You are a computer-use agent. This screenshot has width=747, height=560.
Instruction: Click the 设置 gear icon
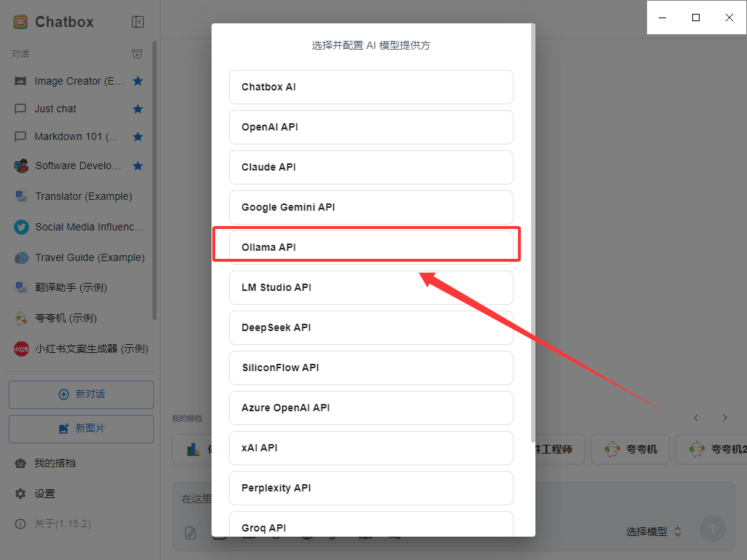(20, 494)
